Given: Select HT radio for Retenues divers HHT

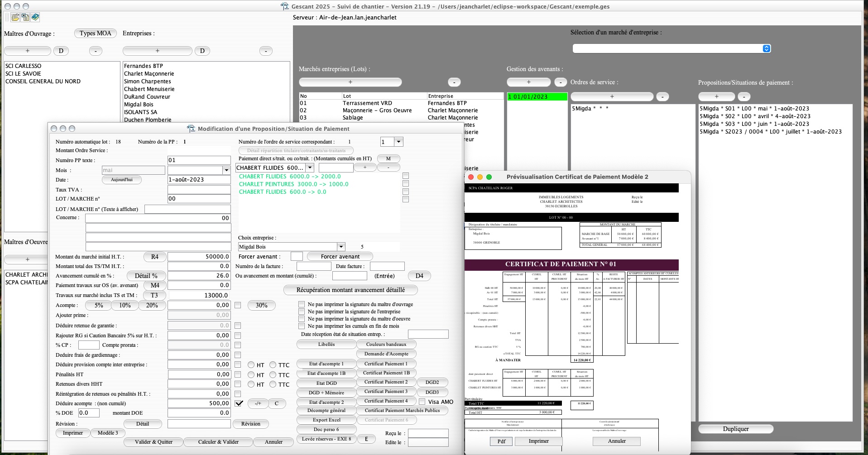Looking at the screenshot, I should (x=251, y=384).
